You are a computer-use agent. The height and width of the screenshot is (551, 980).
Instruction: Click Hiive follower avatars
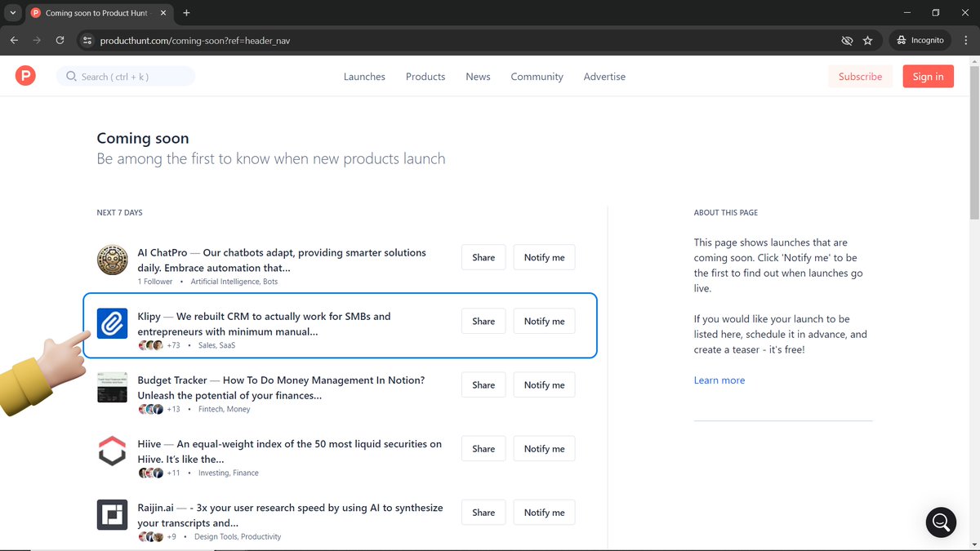[x=151, y=473]
